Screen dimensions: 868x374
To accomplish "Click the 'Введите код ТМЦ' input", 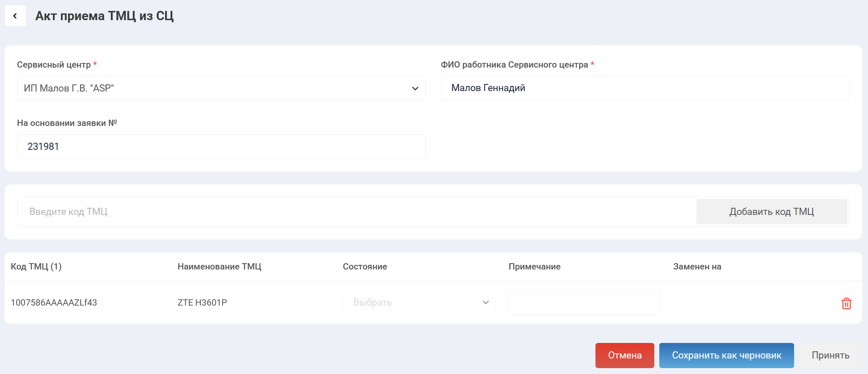I will (x=356, y=212).
